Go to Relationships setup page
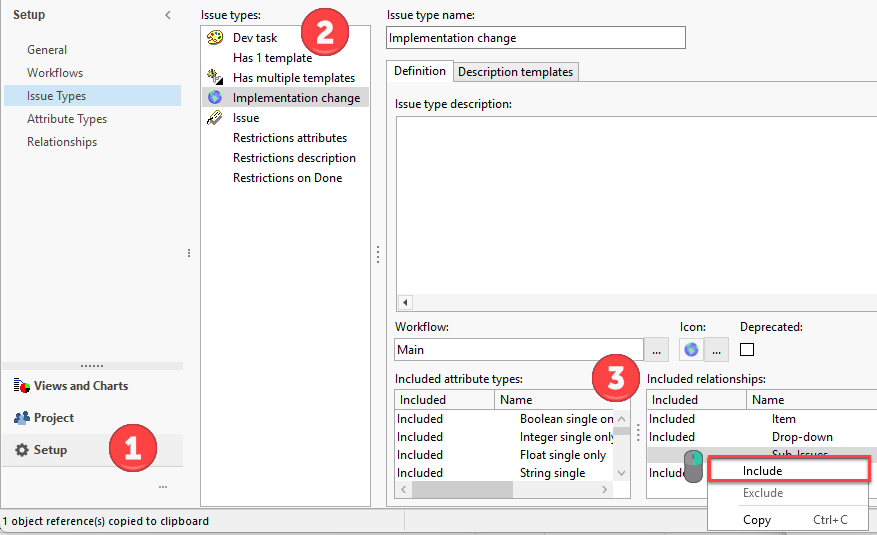The height and width of the screenshot is (535, 877). (x=62, y=141)
